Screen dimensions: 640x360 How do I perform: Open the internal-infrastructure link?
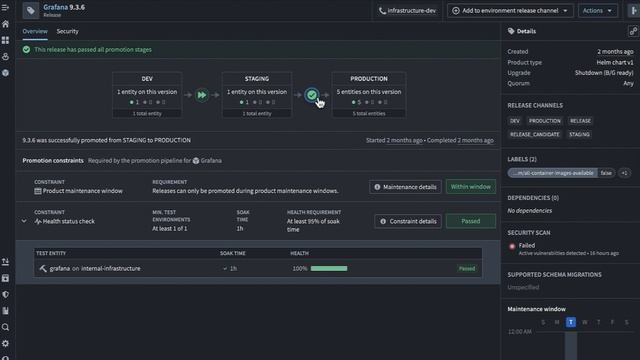tap(111, 269)
